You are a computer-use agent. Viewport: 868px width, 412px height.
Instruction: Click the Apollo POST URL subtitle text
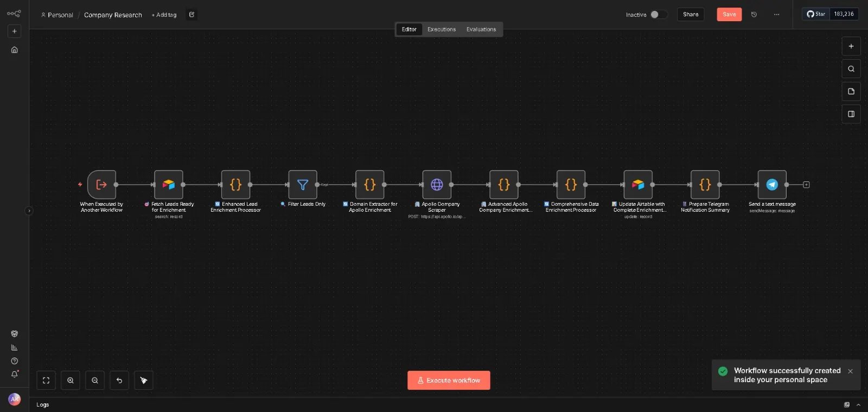437,217
